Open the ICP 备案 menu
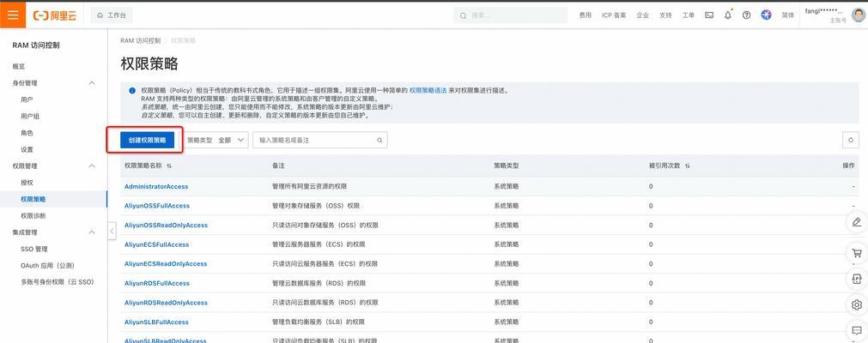The height and width of the screenshot is (343, 868). coord(614,15)
